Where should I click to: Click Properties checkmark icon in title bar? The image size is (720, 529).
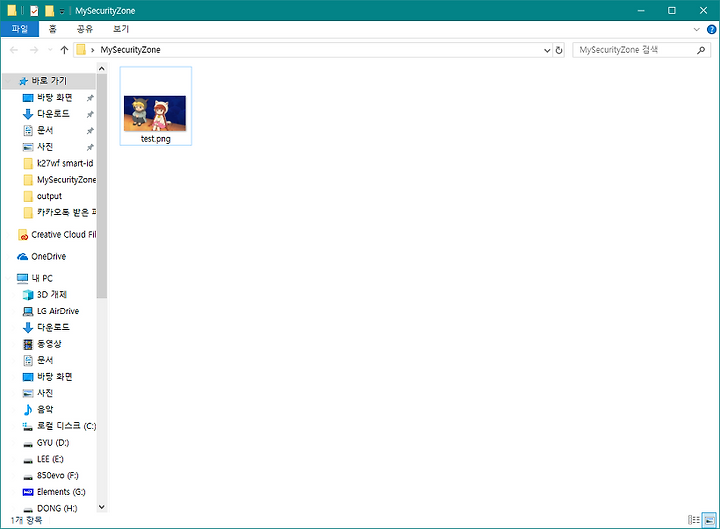click(x=34, y=11)
